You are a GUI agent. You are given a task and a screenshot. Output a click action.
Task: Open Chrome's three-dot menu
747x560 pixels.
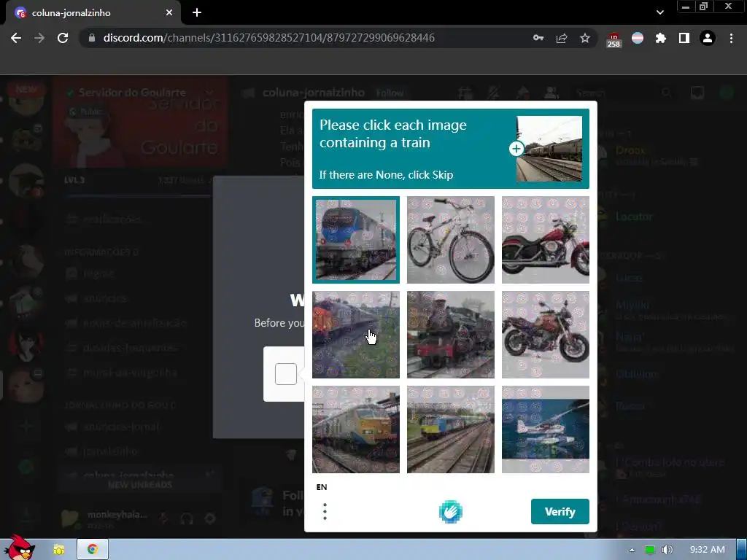pyautogui.click(x=731, y=38)
